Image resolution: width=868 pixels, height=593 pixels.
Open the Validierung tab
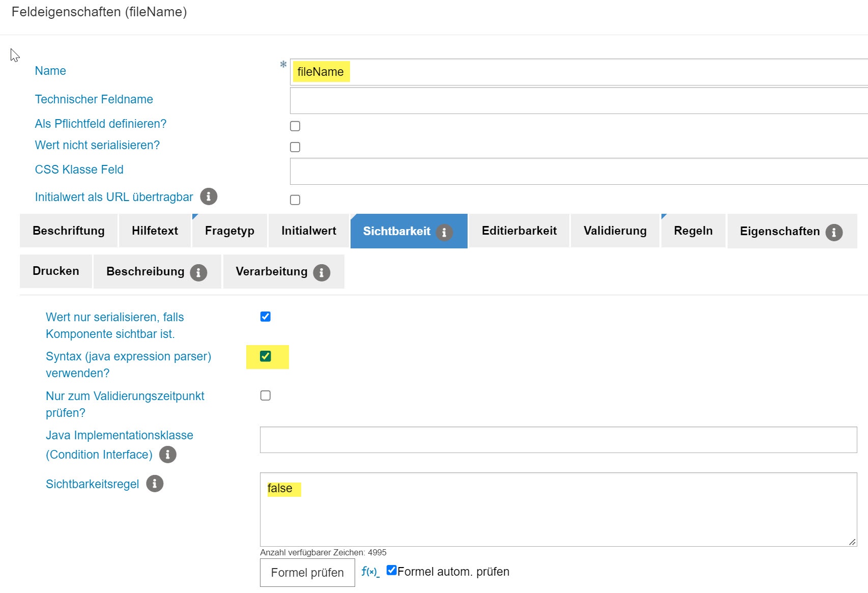(615, 231)
